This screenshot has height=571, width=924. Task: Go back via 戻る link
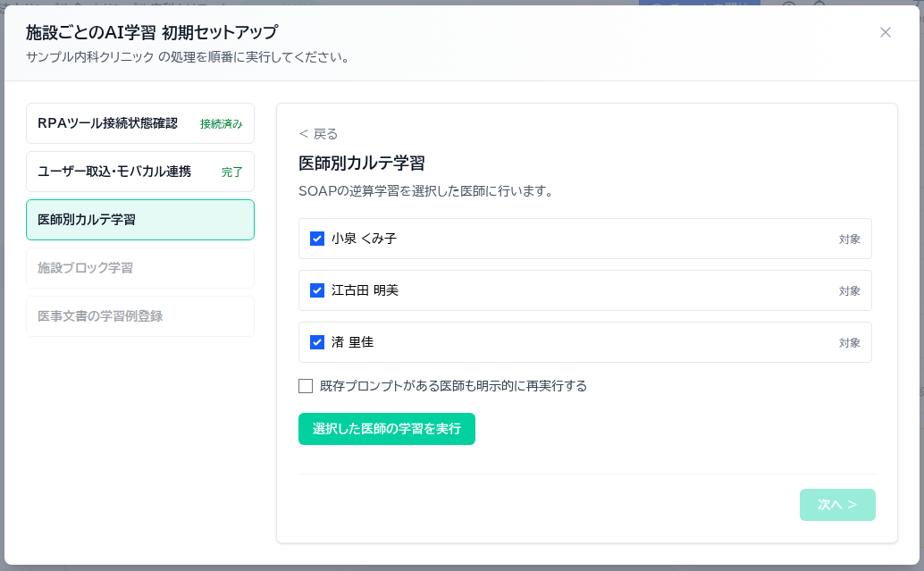tap(318, 134)
